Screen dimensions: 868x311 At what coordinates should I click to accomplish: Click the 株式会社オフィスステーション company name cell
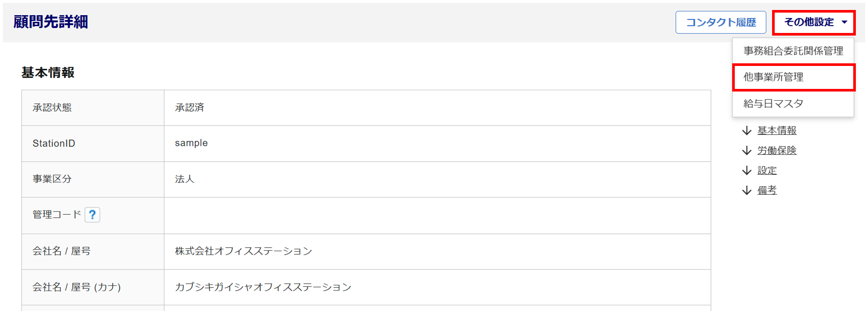tap(243, 251)
